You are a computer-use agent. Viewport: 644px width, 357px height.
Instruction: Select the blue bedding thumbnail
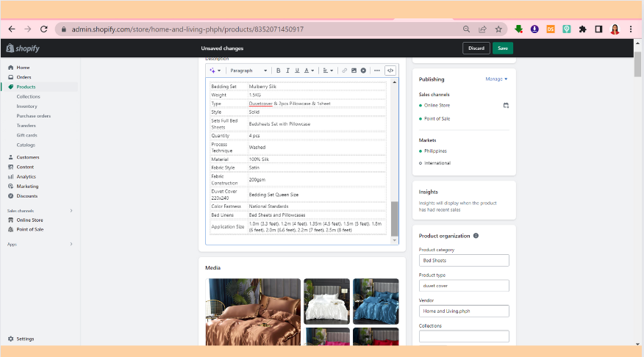[376, 301]
